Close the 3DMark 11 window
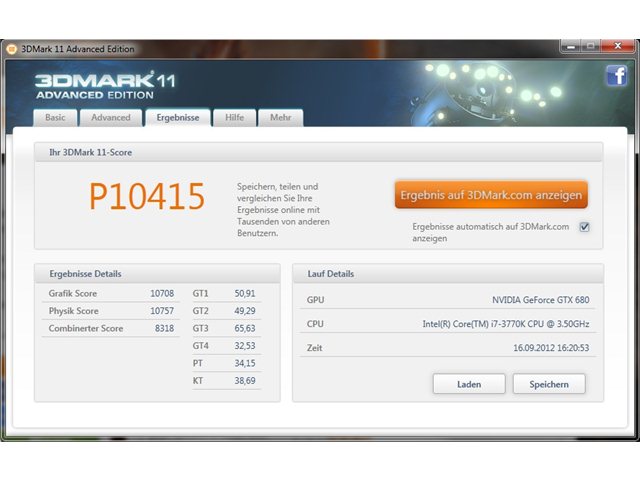Viewport: 640px width, 480px height. point(618,46)
